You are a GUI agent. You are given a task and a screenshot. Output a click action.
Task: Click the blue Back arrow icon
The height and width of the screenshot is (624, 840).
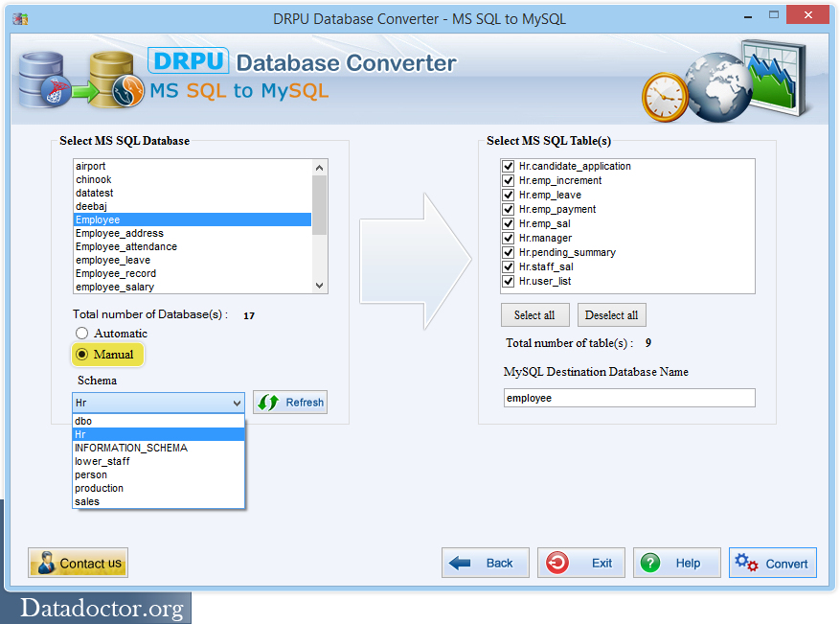(460, 563)
